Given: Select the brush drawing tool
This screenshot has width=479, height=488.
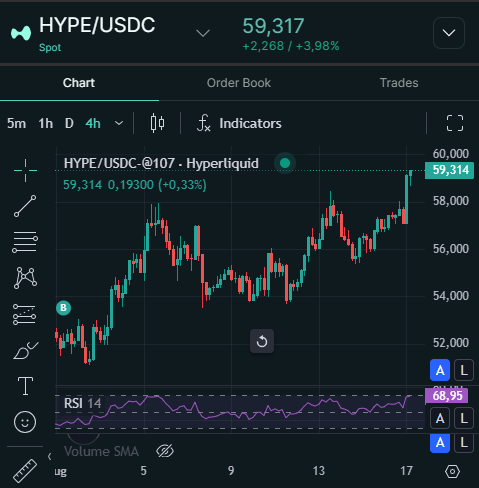Looking at the screenshot, I should pyautogui.click(x=25, y=350).
